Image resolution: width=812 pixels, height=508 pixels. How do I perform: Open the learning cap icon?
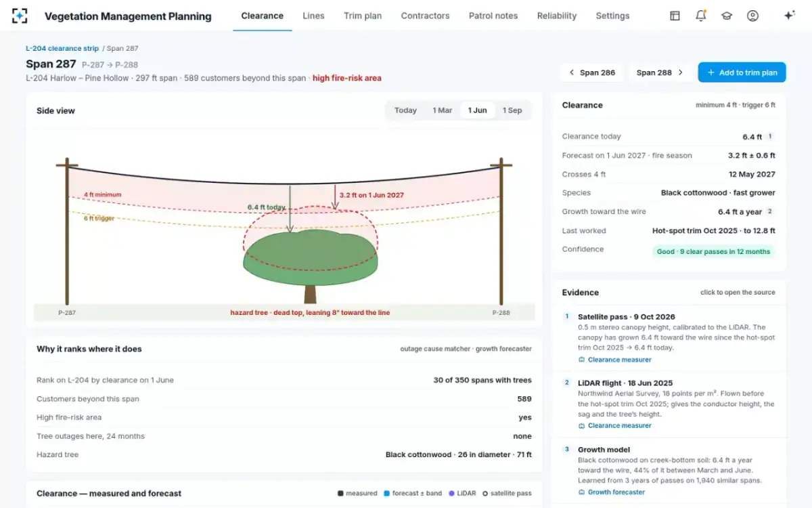[727, 16]
